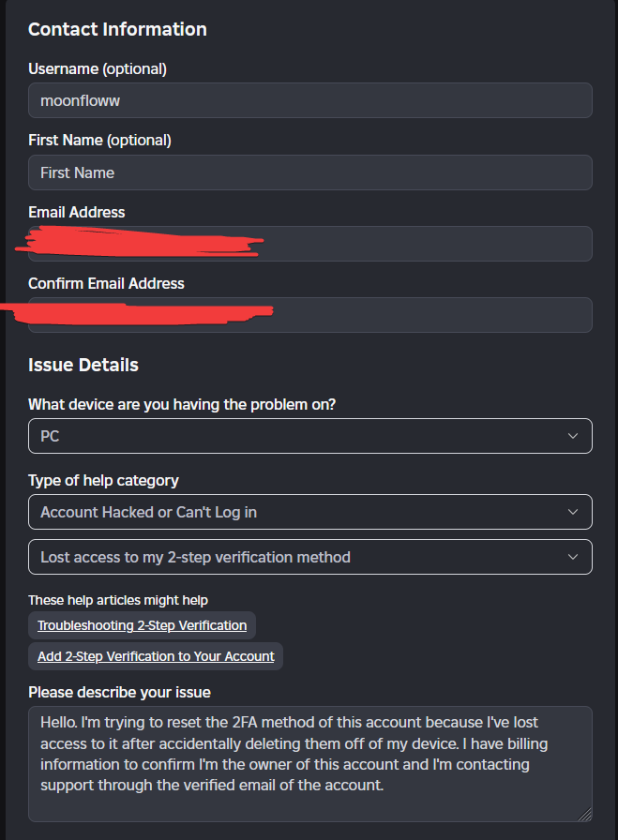Click the Type of help category label
Image resolution: width=618 pixels, height=840 pixels.
[x=103, y=480]
